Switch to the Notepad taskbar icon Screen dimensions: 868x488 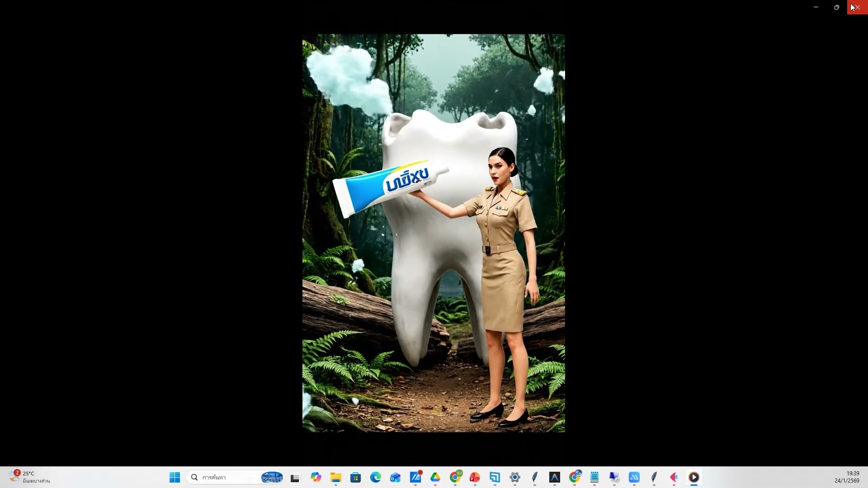[x=594, y=477]
